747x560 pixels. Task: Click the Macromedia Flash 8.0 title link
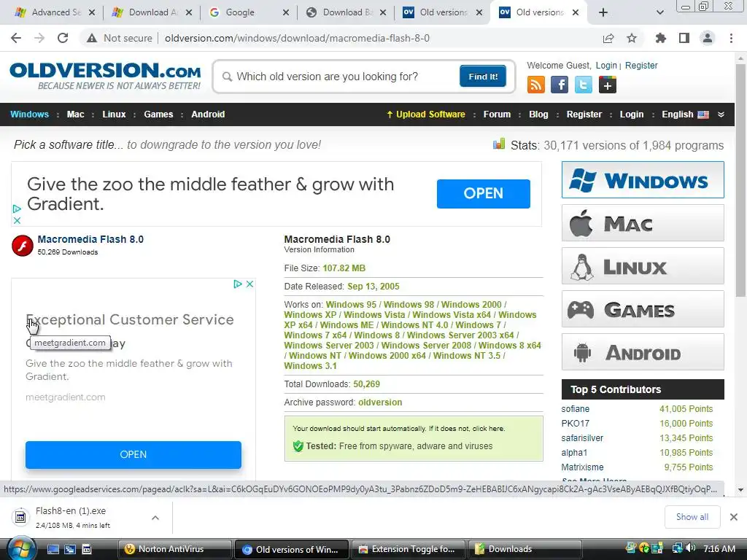pyautogui.click(x=90, y=239)
